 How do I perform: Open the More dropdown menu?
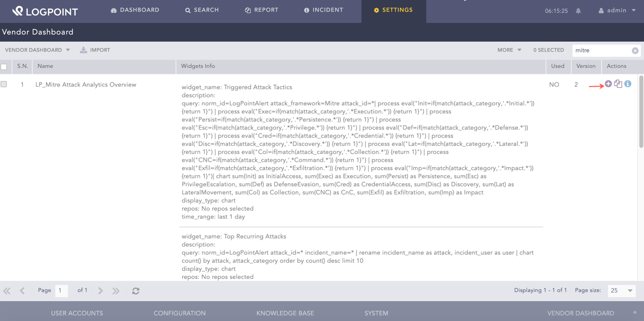pyautogui.click(x=509, y=50)
